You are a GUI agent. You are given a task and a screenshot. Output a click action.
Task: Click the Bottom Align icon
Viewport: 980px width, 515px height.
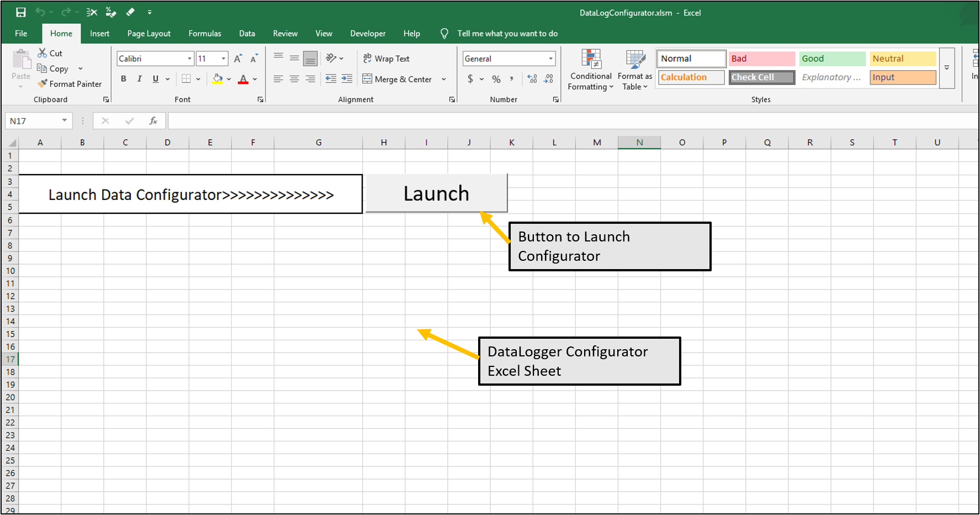tap(310, 59)
